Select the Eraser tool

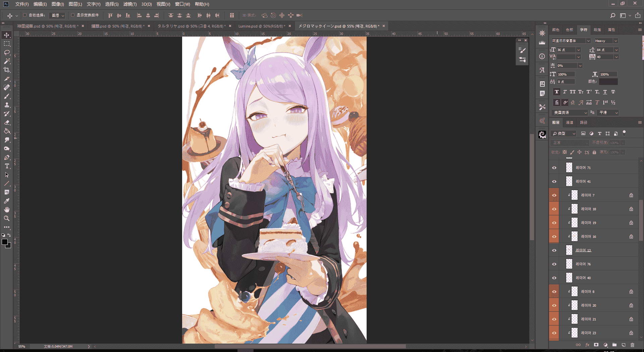(x=7, y=122)
